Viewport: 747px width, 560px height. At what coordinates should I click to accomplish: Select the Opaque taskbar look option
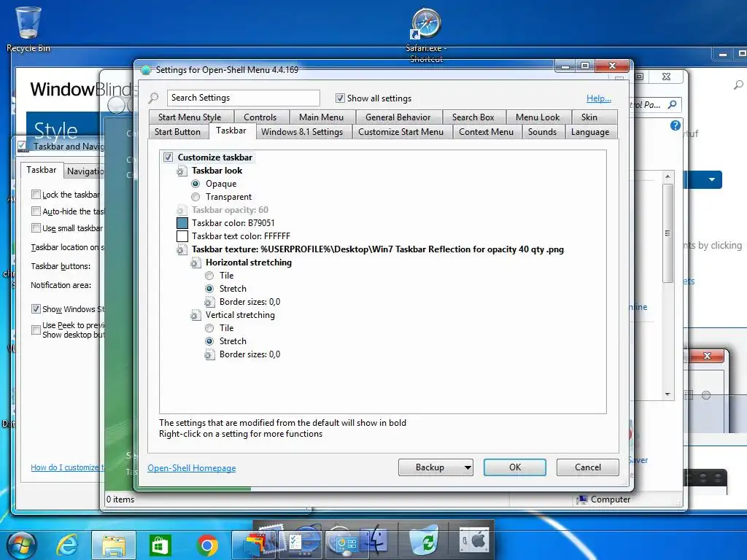[196, 184]
